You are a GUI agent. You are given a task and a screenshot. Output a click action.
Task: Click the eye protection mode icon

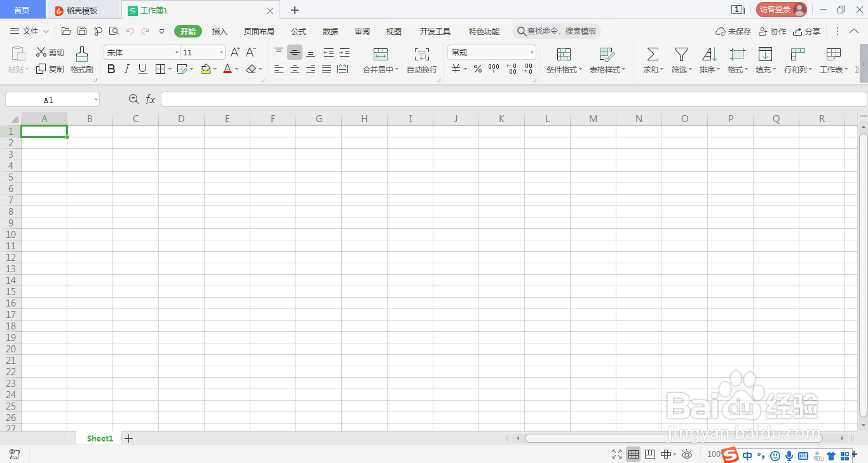tap(687, 454)
